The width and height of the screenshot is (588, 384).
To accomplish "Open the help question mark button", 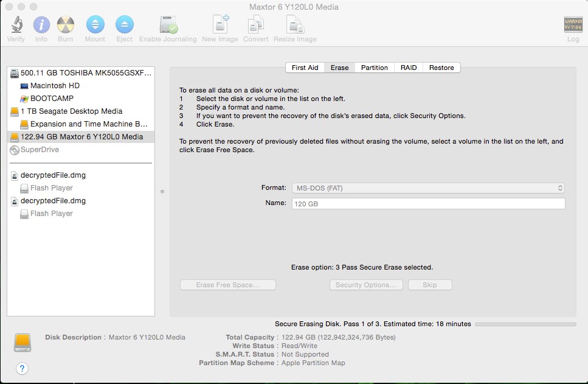I will [22, 369].
